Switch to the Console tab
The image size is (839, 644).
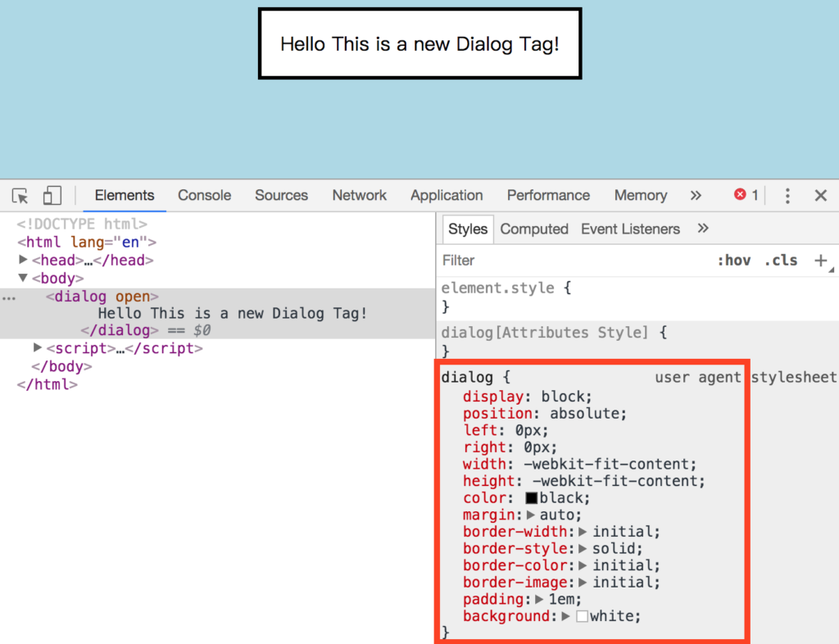coord(204,195)
